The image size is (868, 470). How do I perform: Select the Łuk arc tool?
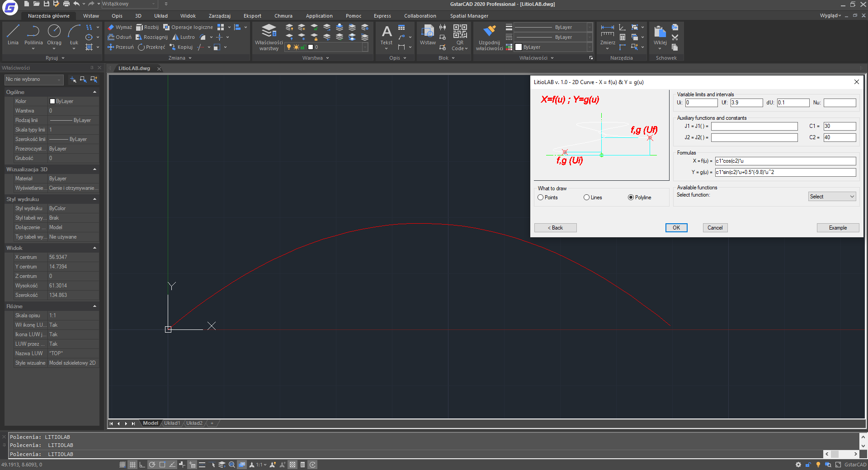point(74,35)
